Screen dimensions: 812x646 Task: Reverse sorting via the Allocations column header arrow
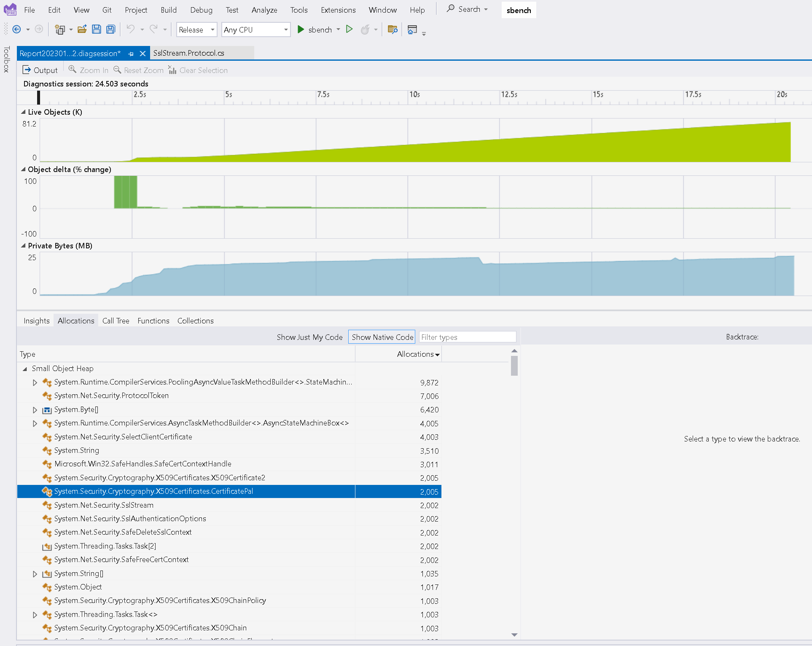(438, 354)
